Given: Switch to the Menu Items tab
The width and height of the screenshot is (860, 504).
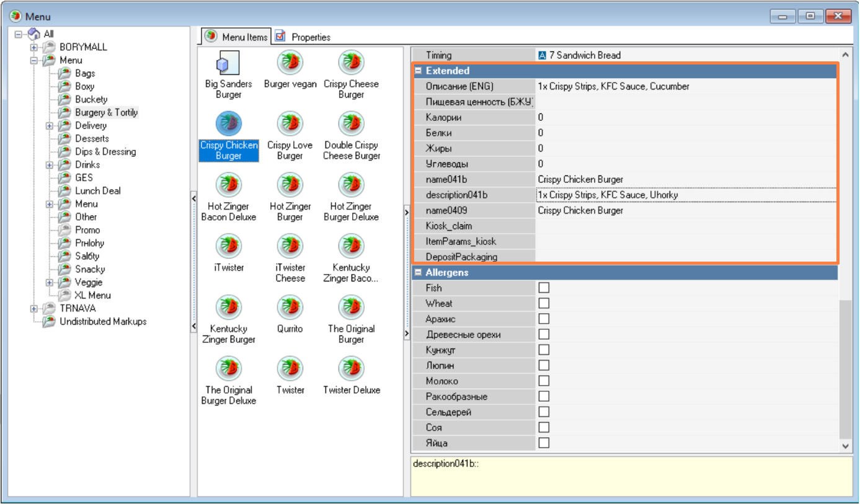Looking at the screenshot, I should (236, 37).
